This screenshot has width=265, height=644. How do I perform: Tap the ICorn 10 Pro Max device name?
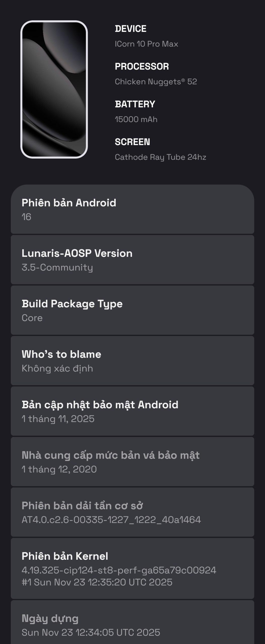point(146,44)
